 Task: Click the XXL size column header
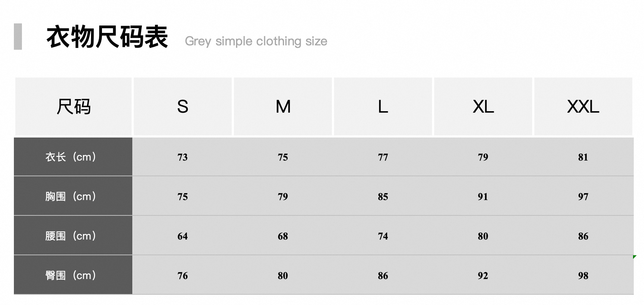[583, 107]
